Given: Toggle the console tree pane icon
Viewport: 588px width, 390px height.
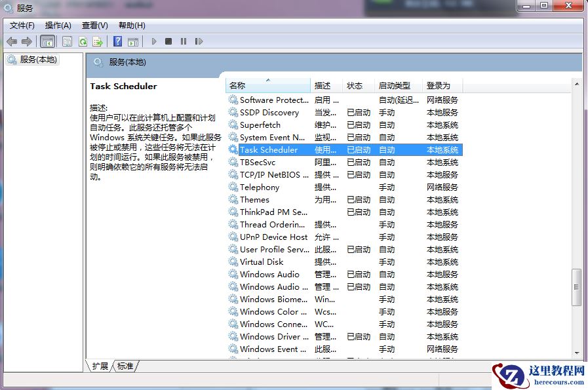Looking at the screenshot, I should [x=48, y=41].
